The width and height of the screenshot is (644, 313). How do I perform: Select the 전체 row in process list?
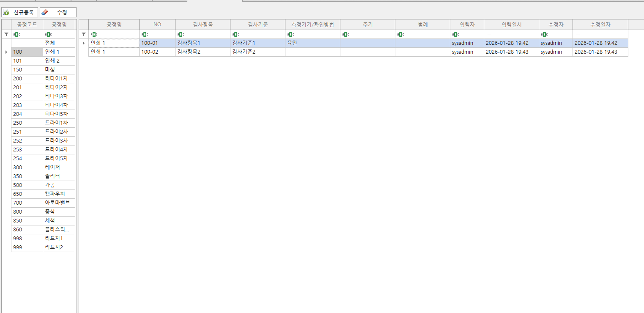tap(50, 43)
